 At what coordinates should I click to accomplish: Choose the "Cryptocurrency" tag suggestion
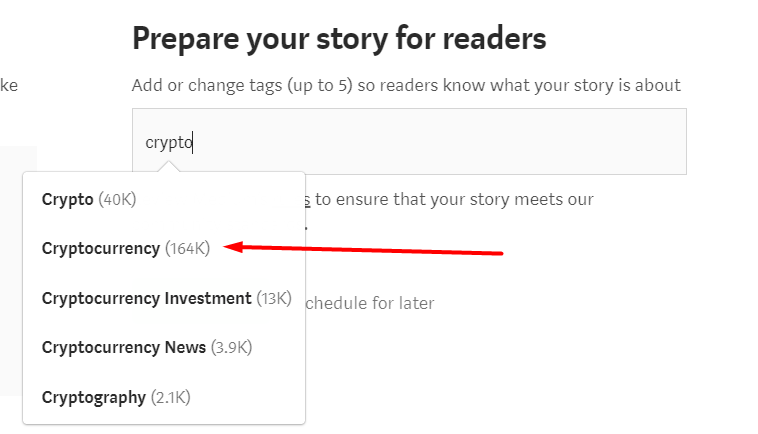100,248
